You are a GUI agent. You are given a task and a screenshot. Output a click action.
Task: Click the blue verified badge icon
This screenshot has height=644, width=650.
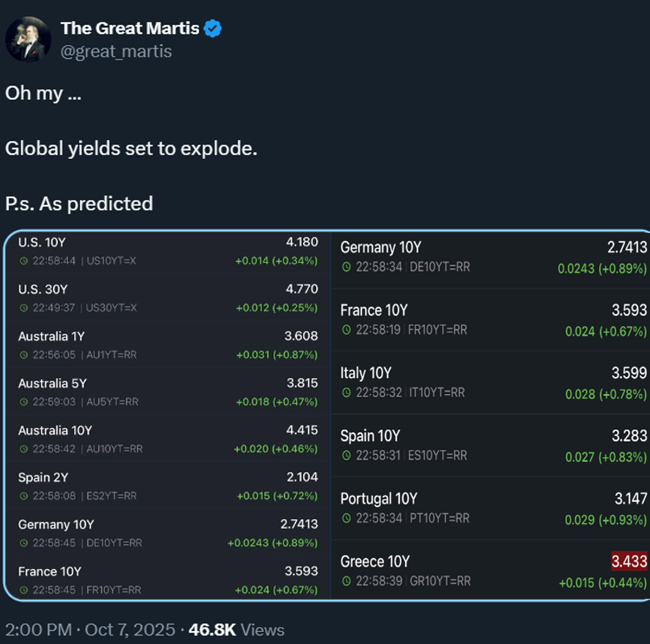[214, 29]
